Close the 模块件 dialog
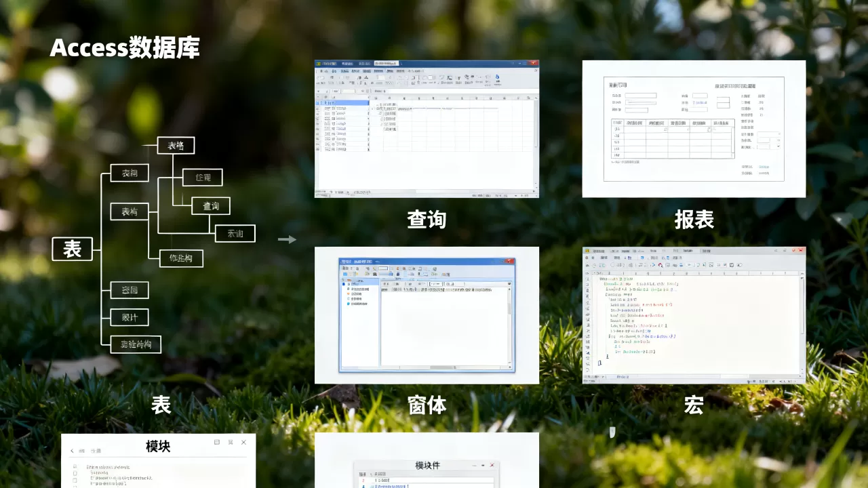Image resolution: width=868 pixels, height=488 pixels. (x=492, y=466)
